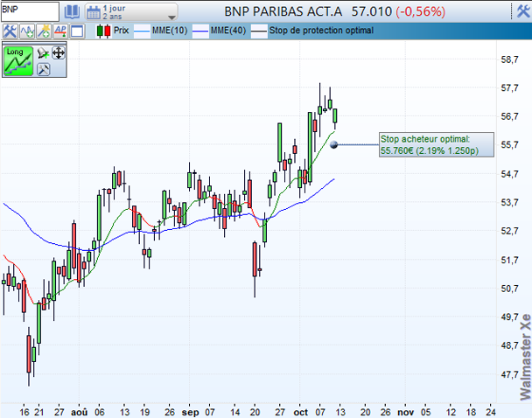The height and width of the screenshot is (418, 532).
Task: Click the four-arrow move panel icon
Action: tap(59, 53)
